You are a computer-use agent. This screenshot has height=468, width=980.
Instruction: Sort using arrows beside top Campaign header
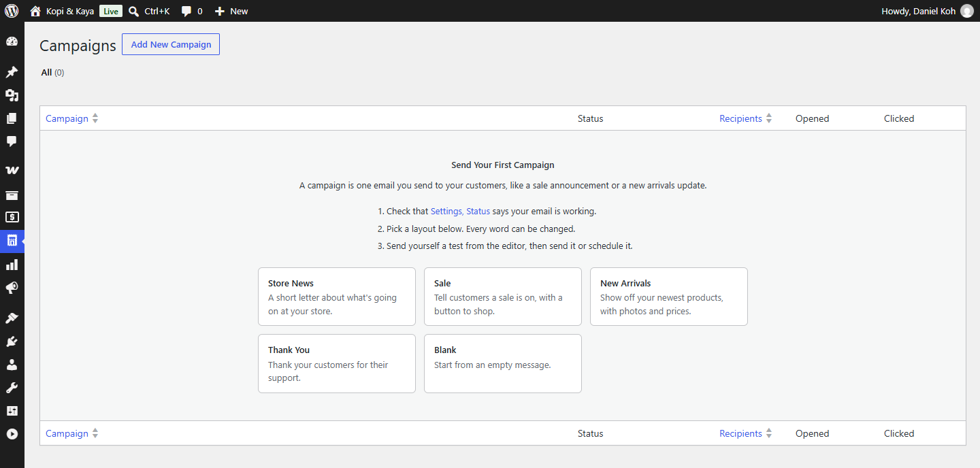coord(95,118)
